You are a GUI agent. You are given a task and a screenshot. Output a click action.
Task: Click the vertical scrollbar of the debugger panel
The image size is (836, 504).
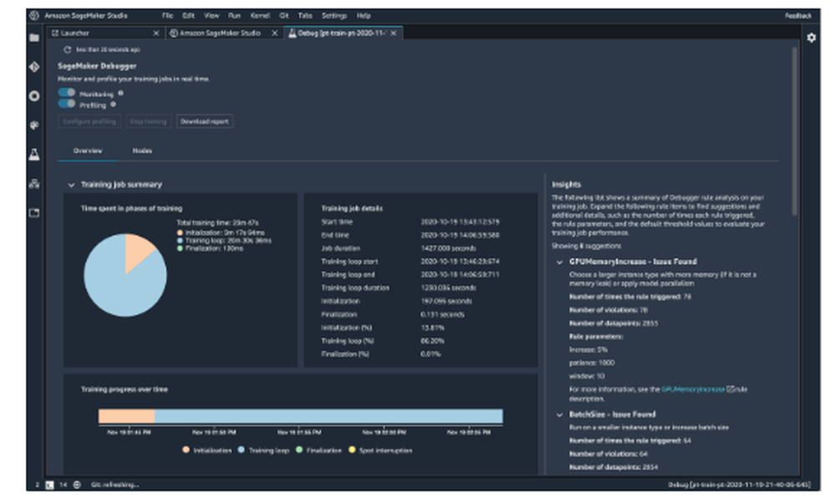(x=794, y=130)
